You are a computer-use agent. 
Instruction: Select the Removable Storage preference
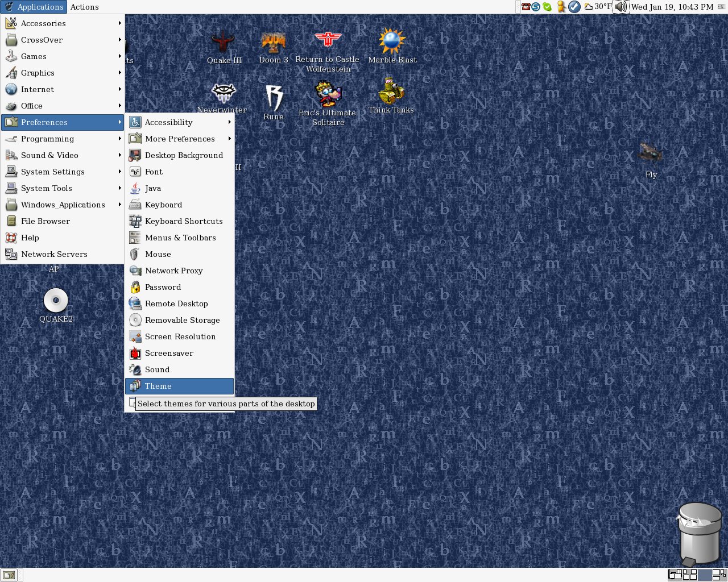click(x=179, y=320)
